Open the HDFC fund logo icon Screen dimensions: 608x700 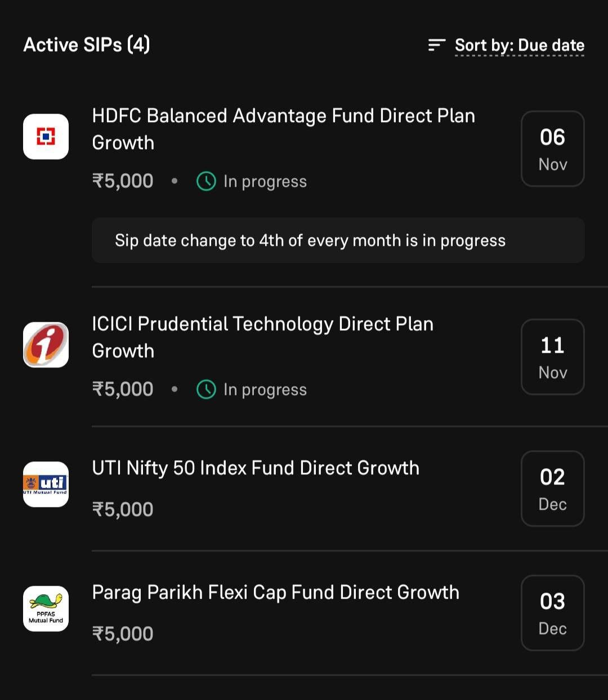(x=46, y=137)
